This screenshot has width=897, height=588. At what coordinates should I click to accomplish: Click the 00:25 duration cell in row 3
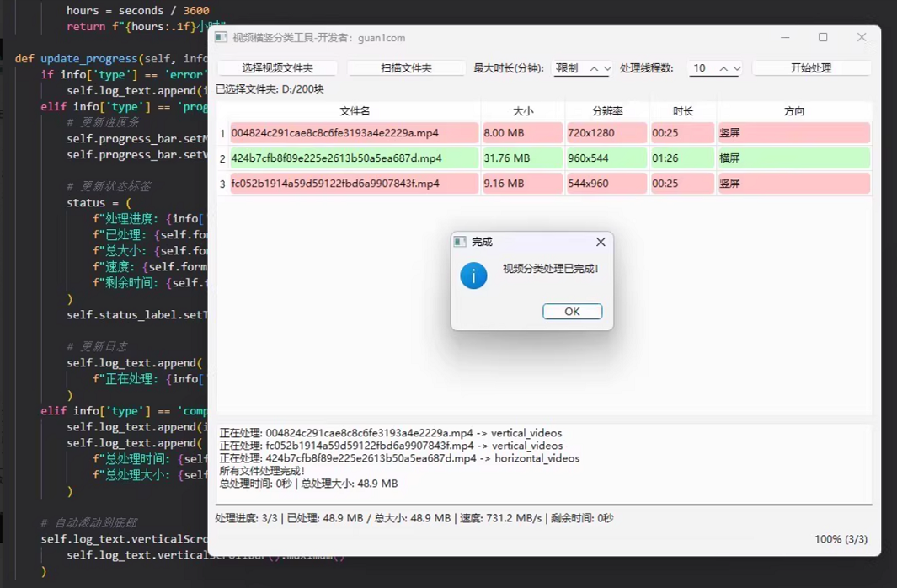[682, 183]
